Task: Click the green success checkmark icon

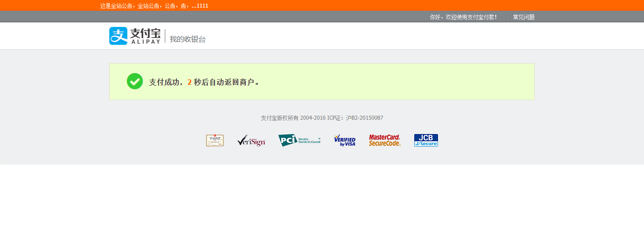Action: click(135, 81)
